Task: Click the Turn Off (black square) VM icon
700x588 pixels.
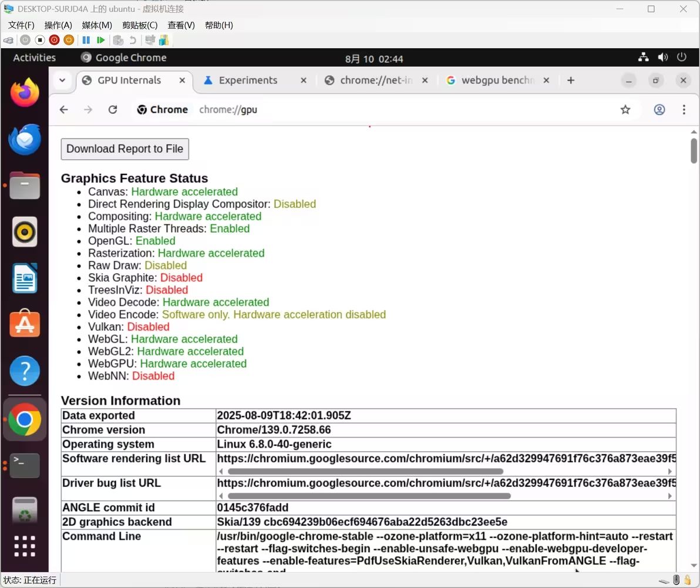Action: (40, 40)
